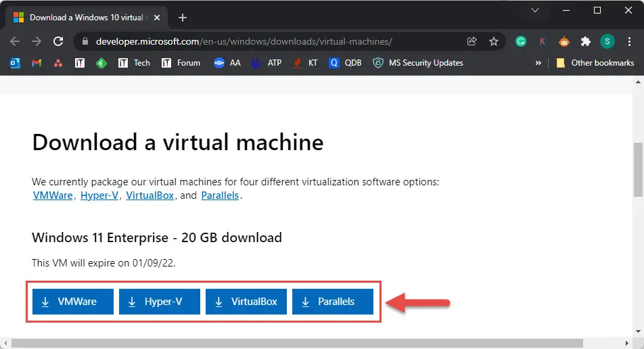Download the Hyper-V virtual machine
This screenshot has height=349, width=644.
[x=160, y=302]
